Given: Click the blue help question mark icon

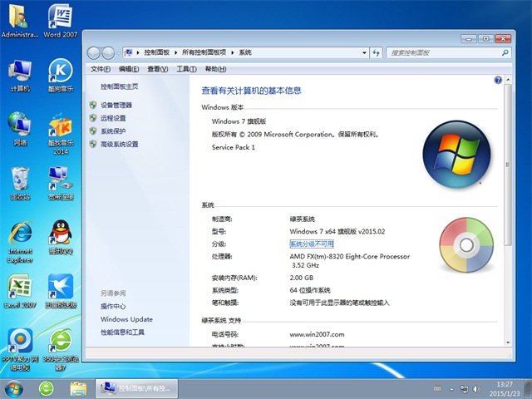Looking at the screenshot, I should tap(498, 80).
